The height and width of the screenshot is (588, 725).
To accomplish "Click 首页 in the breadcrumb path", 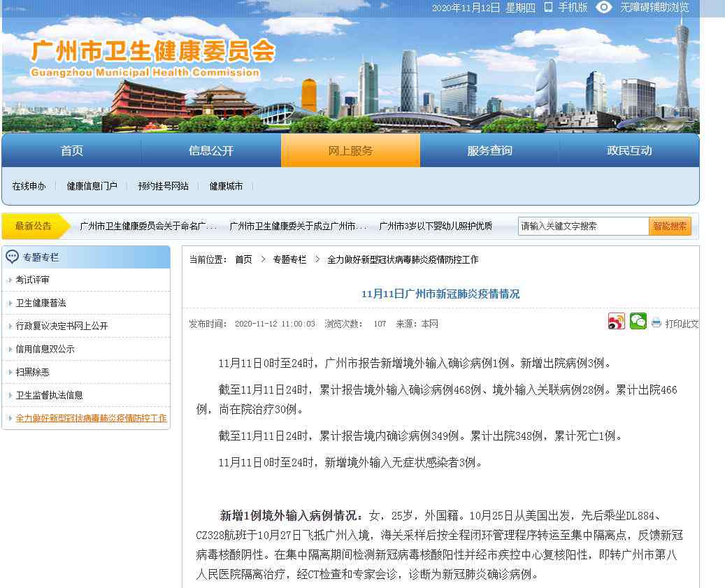I will (x=243, y=259).
